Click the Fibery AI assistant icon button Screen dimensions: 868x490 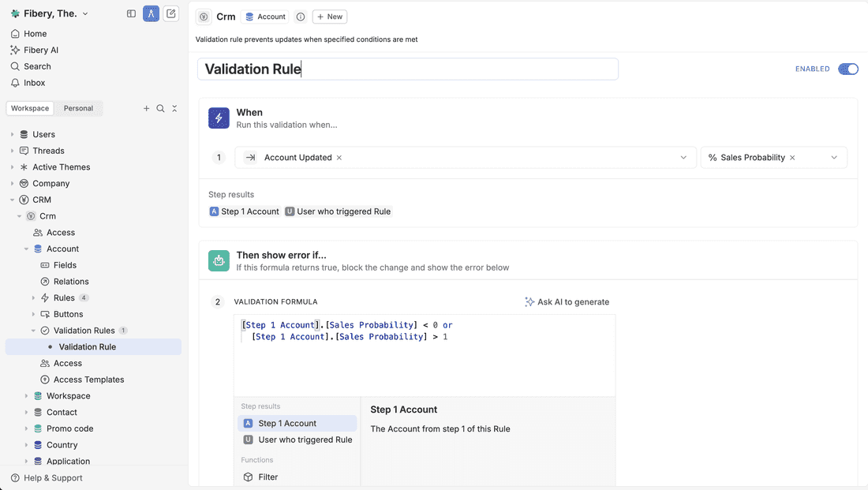point(151,13)
